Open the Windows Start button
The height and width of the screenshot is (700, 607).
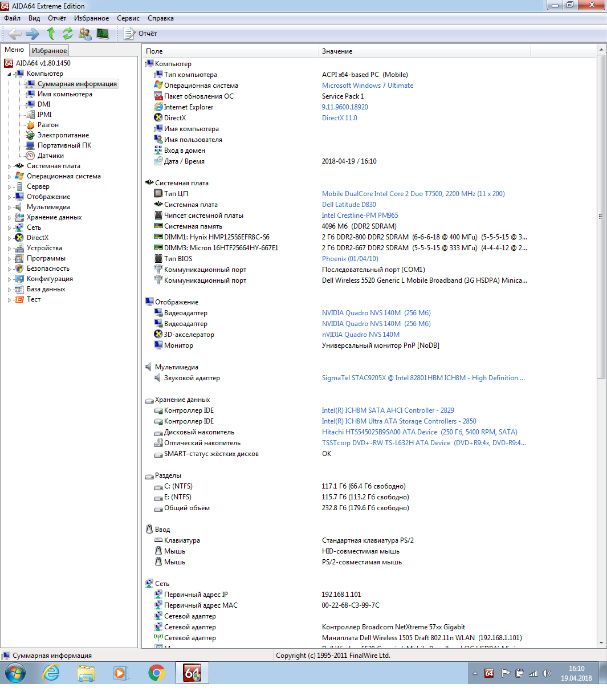click(x=15, y=673)
